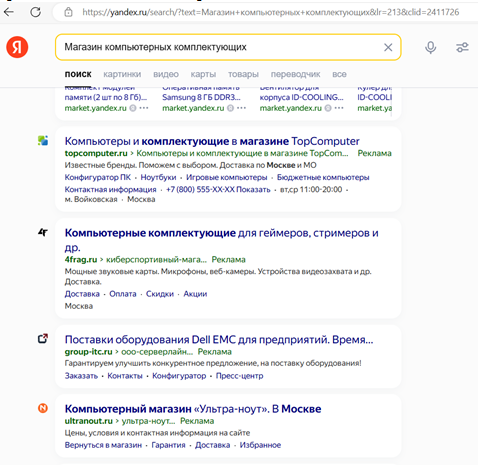This screenshot has width=478, height=465.
Task: Click Реклама label on TopComputer result
Action: coord(375,153)
